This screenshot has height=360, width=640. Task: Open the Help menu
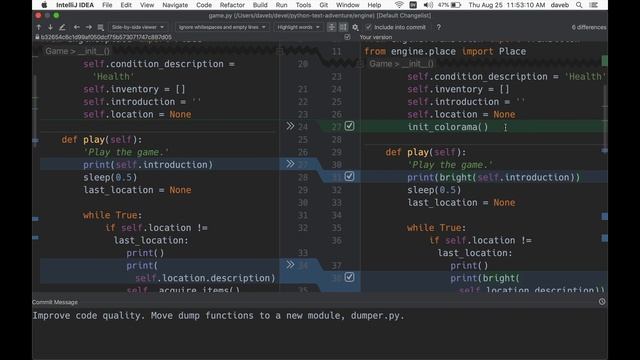(374, 5)
